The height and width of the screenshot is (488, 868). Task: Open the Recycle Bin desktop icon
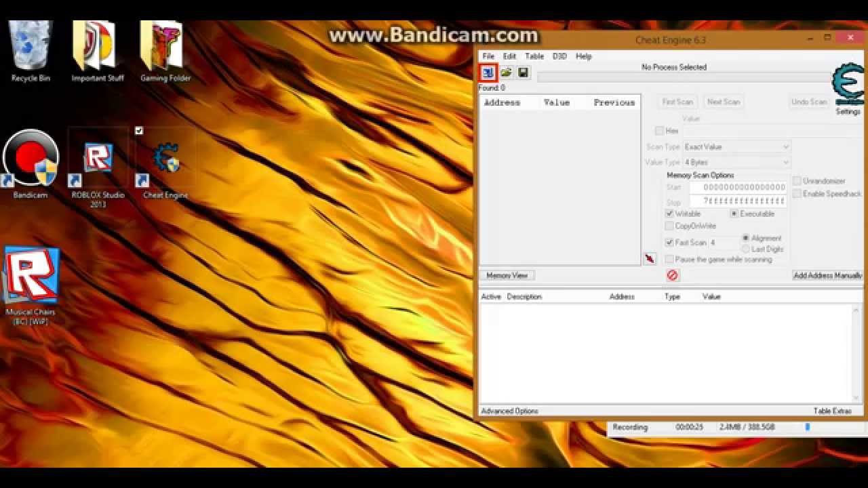pos(31,52)
